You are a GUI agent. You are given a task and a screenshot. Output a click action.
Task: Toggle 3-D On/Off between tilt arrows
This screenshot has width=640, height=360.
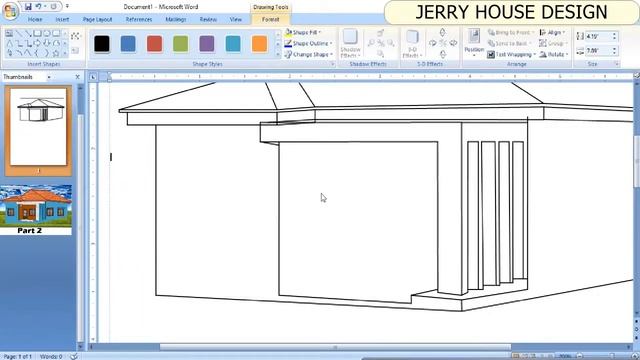tap(443, 43)
